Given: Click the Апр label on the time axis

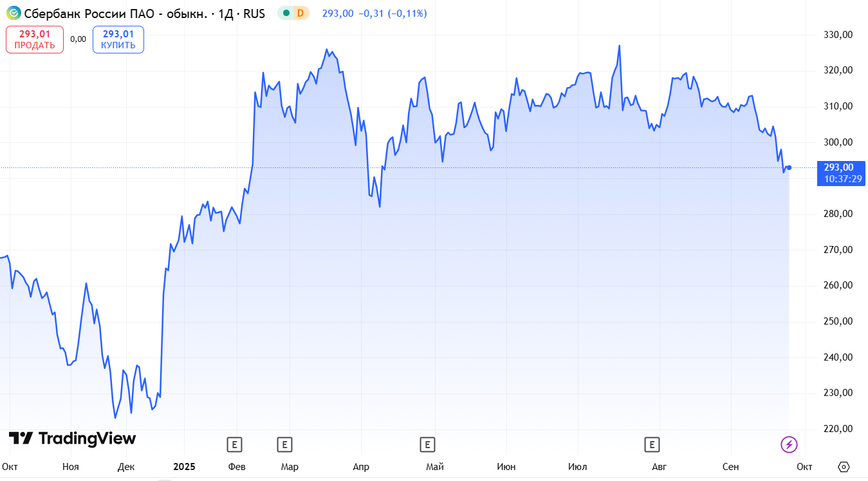Looking at the screenshot, I should [360, 467].
